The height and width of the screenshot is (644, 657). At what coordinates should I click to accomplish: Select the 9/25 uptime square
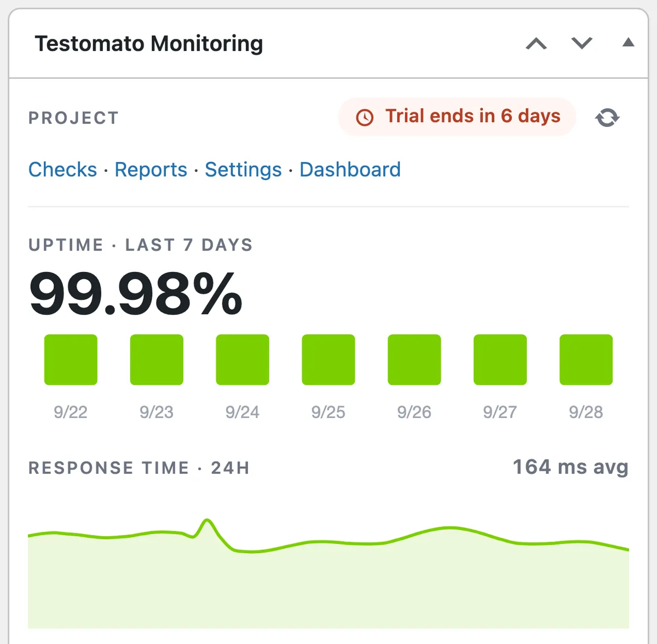(x=328, y=359)
